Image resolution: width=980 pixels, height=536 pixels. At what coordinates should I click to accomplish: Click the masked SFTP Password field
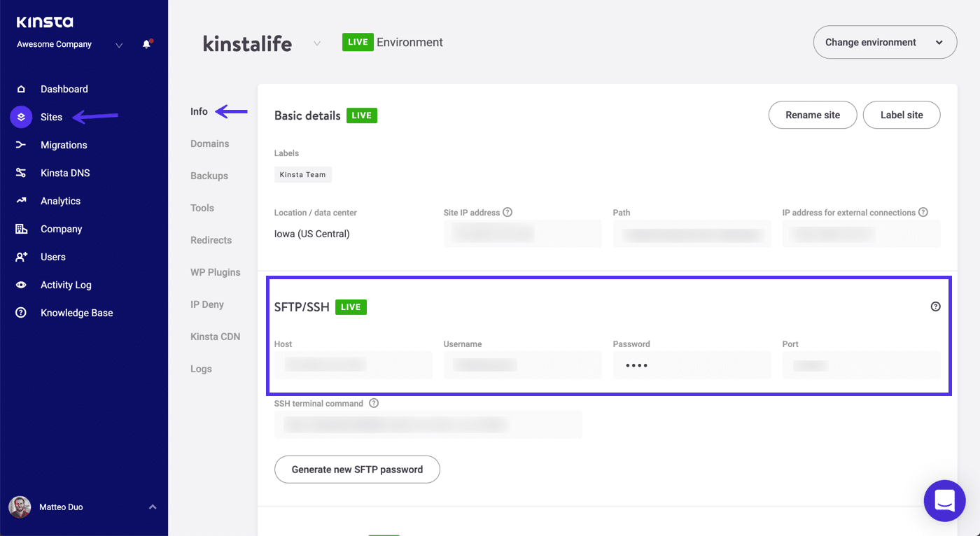click(x=692, y=365)
